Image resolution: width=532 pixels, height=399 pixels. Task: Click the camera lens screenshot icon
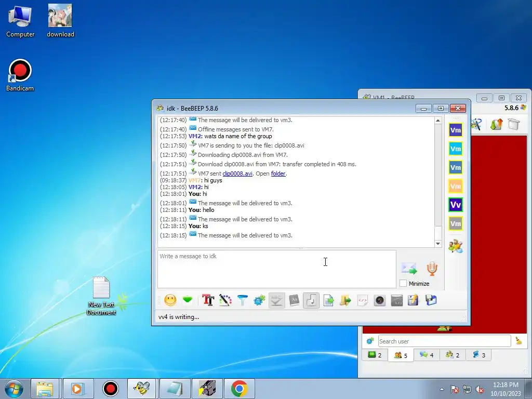(380, 300)
